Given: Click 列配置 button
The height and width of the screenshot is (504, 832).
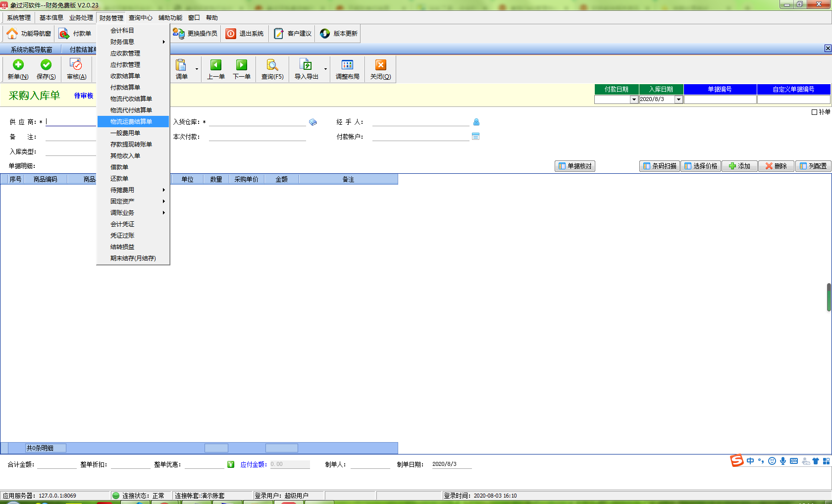Looking at the screenshot, I should click(813, 166).
